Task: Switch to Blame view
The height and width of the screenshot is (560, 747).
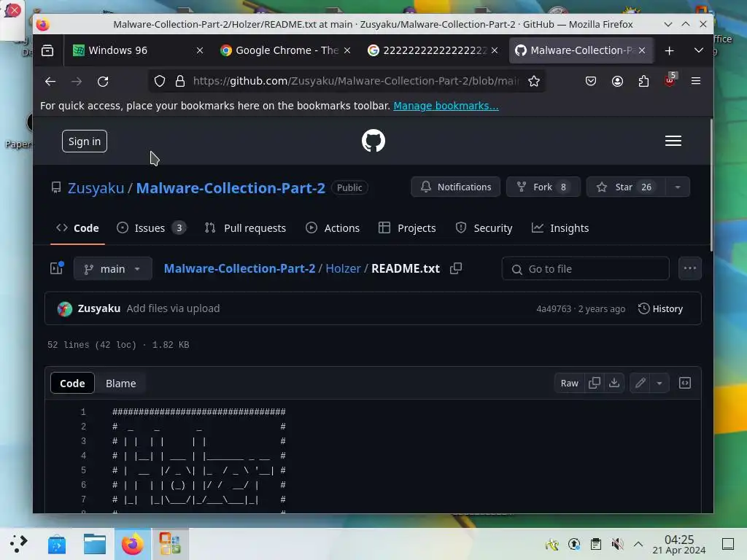Action: point(120,384)
